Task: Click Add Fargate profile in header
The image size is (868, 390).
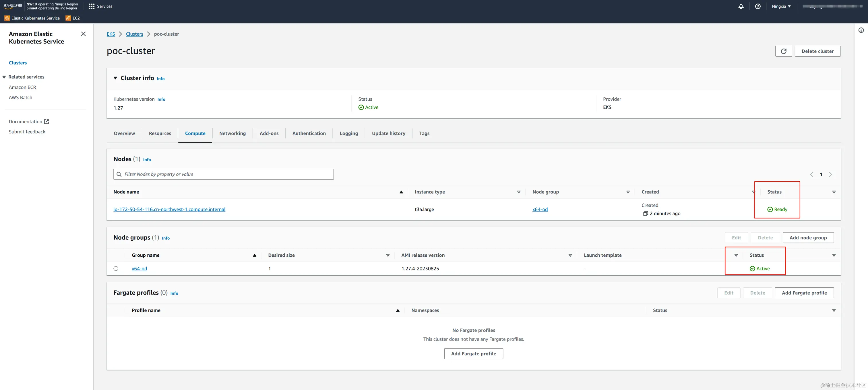Action: [x=804, y=293]
